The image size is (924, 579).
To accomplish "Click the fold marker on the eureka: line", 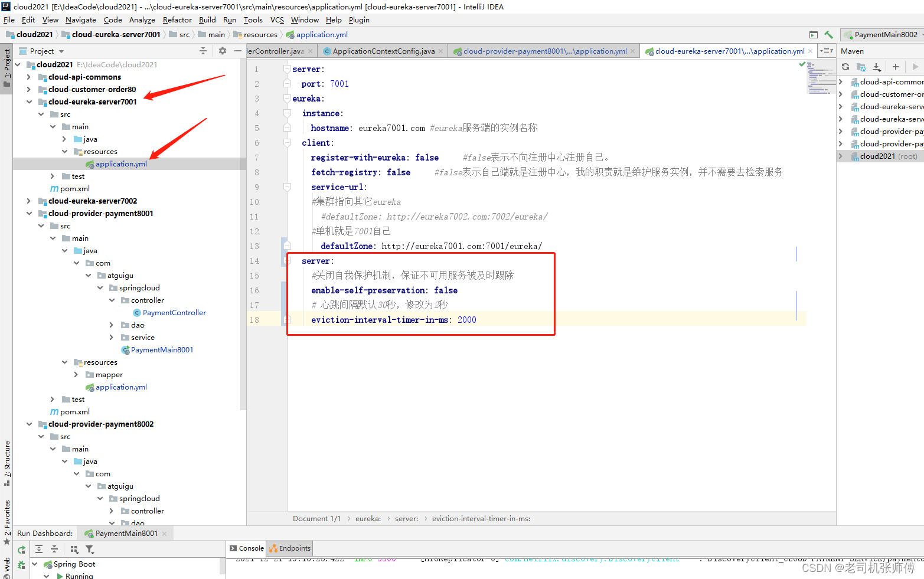I will click(x=287, y=99).
